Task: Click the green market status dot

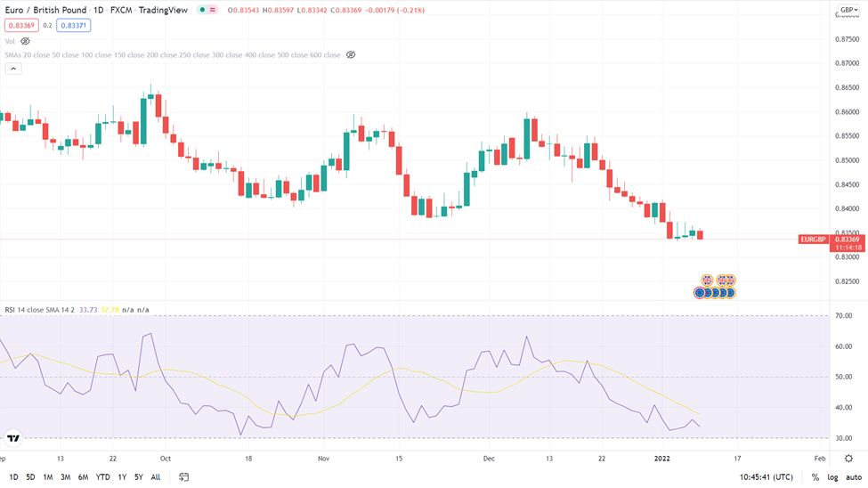Action: [203, 10]
